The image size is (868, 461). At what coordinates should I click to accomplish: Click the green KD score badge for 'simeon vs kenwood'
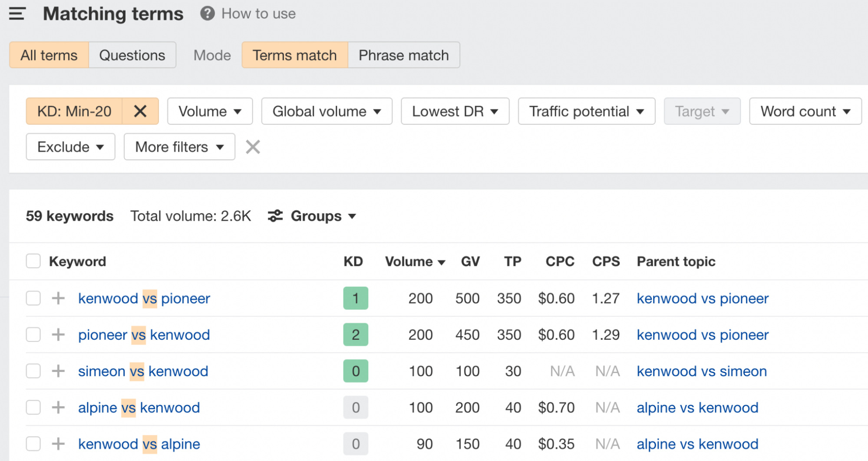click(355, 371)
